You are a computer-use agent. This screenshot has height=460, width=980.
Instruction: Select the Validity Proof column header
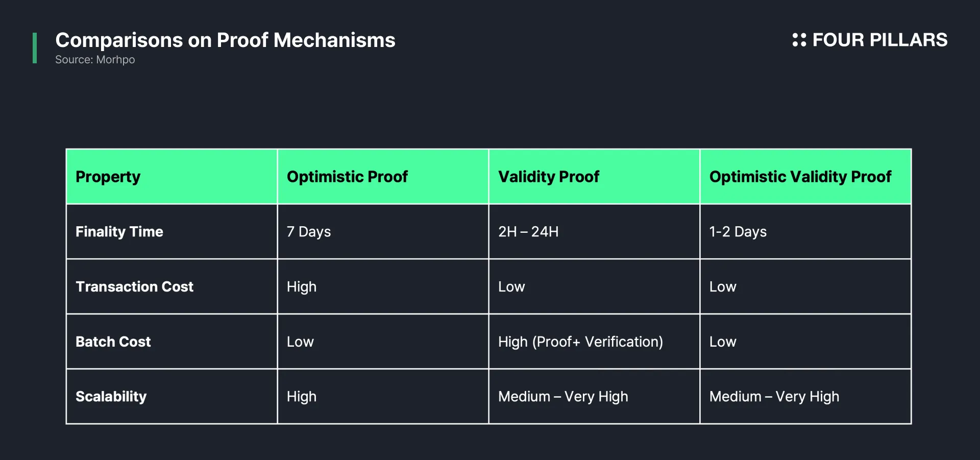(594, 177)
